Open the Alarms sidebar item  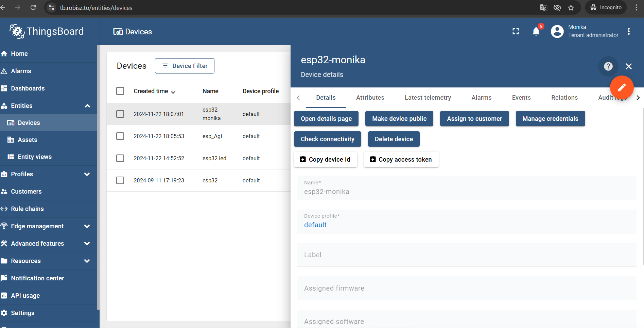[49, 71]
